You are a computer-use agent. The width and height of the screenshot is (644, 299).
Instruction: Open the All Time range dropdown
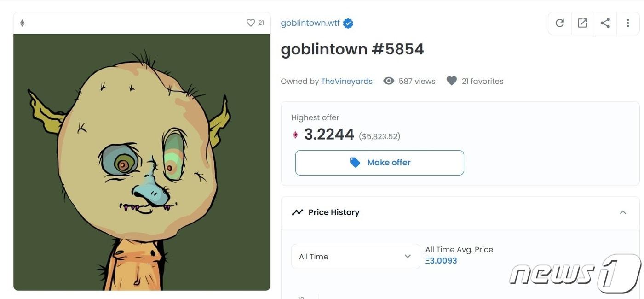point(356,257)
